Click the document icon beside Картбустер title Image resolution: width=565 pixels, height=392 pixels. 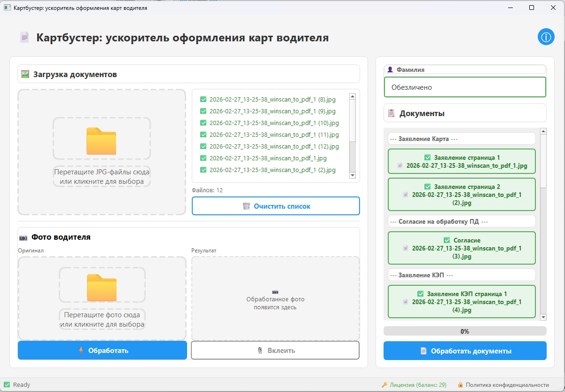(x=24, y=38)
